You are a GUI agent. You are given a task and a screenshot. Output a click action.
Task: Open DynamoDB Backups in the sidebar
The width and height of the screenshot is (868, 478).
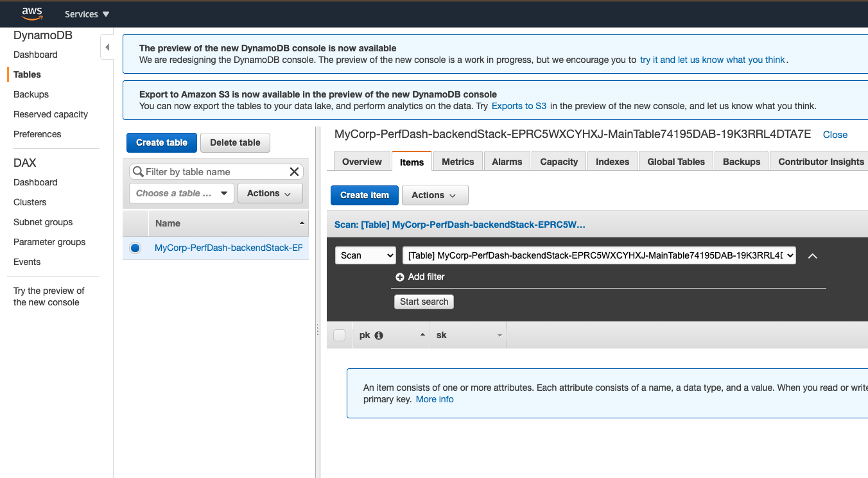tap(31, 94)
